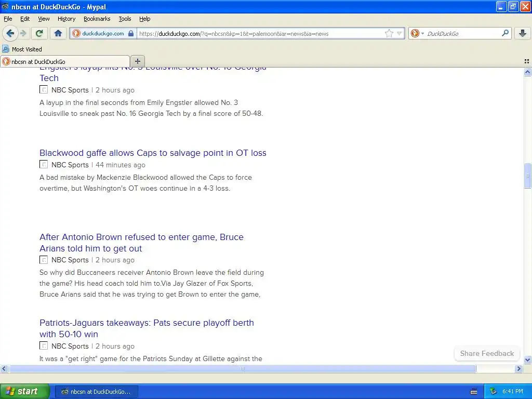Open the Help menu
This screenshot has width=532, height=399.
tap(145, 19)
